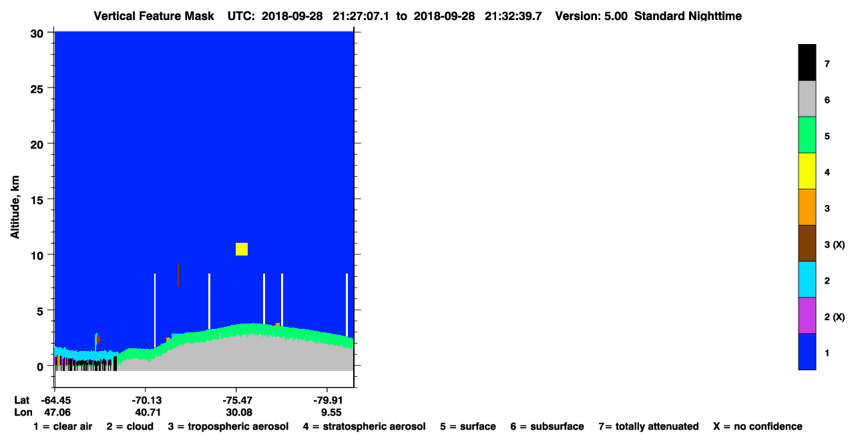The image size is (868, 445).
Task: Click the longitude value 30.08
Action: tap(239, 412)
